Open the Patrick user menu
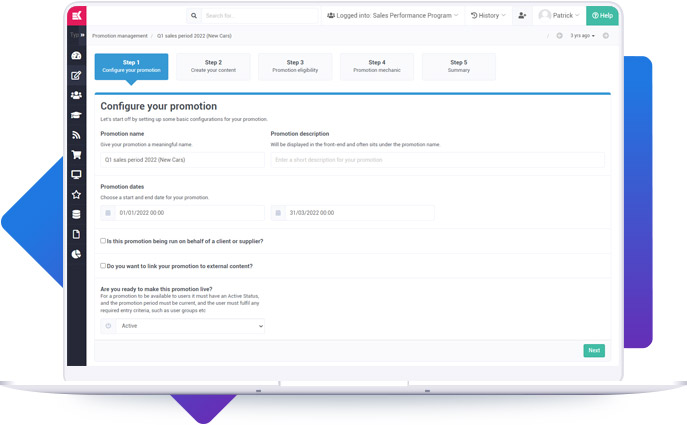 (559, 16)
